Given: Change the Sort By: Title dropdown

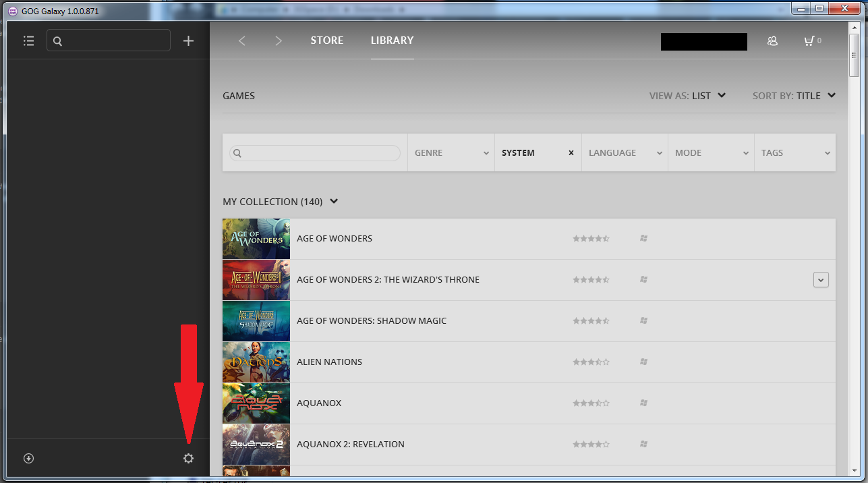Looking at the screenshot, I should coord(794,96).
